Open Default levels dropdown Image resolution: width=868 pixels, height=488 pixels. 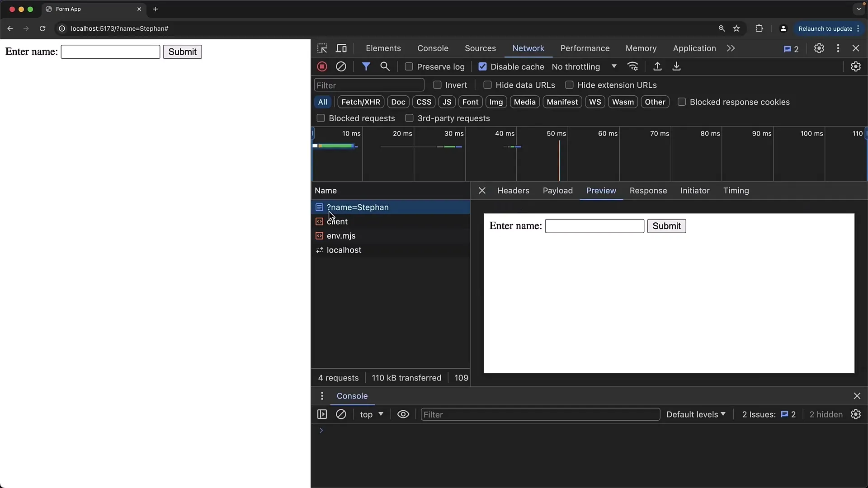click(696, 414)
